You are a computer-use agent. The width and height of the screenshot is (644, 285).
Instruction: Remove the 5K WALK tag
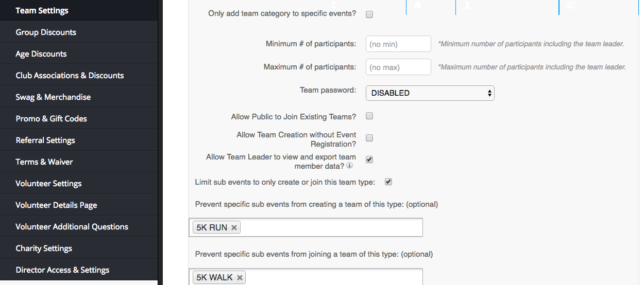click(240, 278)
